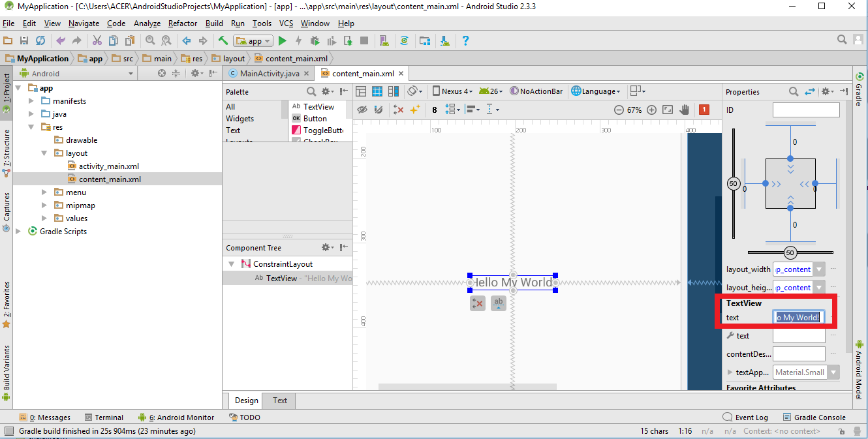
Task: Open the Nexus 4 device dropdown
Action: [452, 91]
